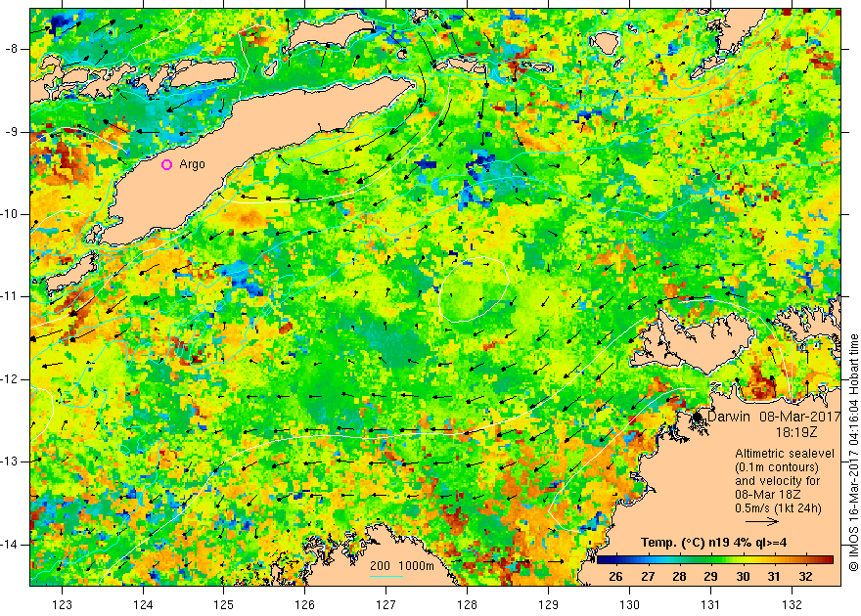The width and height of the screenshot is (861, 616).
Task: Click the longitude label 132
Action: click(792, 604)
